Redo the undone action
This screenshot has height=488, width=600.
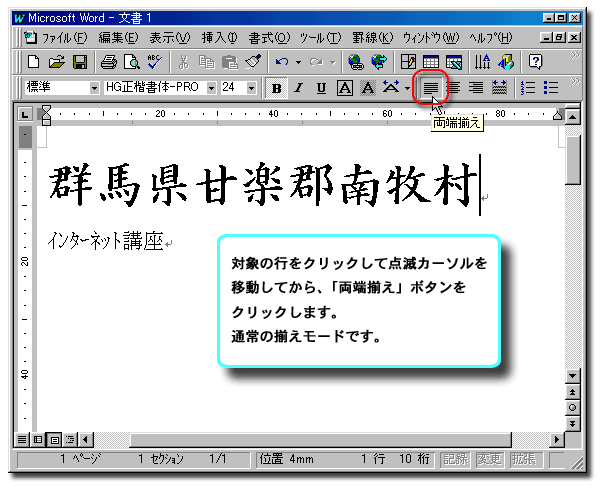click(x=316, y=62)
